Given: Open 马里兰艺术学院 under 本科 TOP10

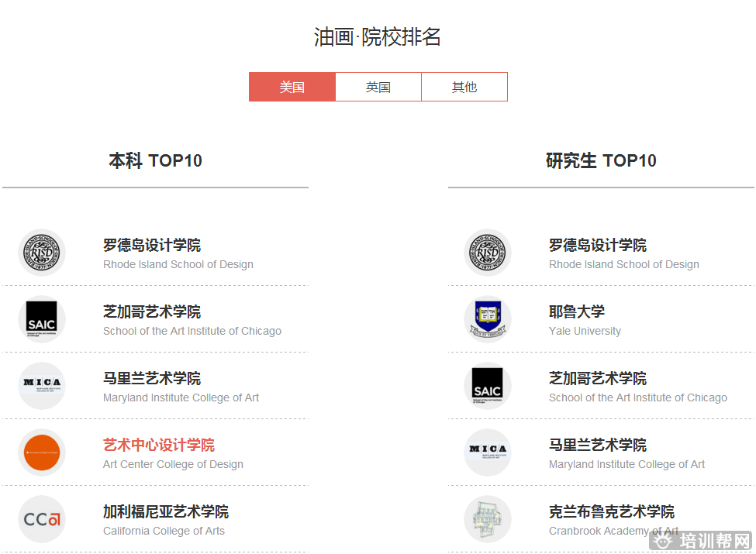Looking at the screenshot, I should coord(152,378).
